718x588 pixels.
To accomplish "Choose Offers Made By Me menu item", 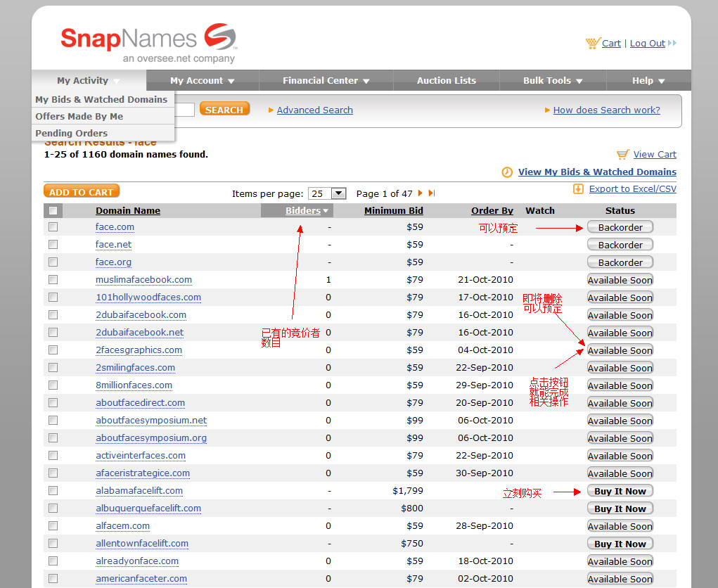I will [x=103, y=116].
